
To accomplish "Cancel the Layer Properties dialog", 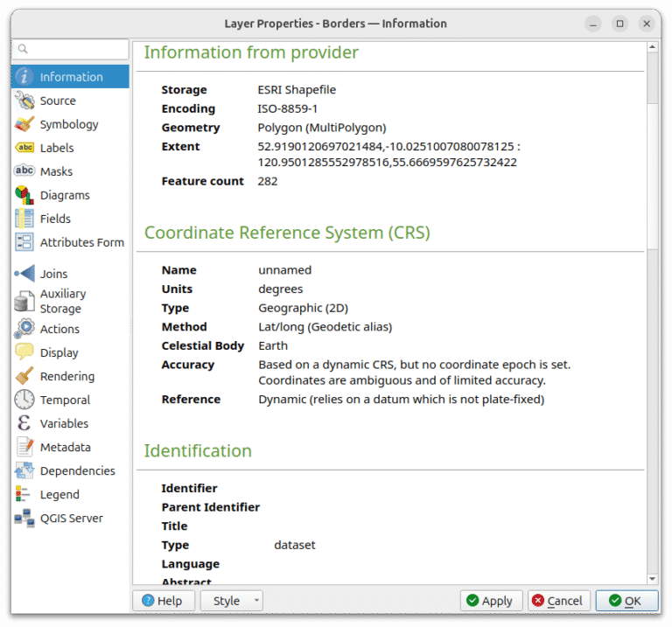I will click(x=559, y=601).
